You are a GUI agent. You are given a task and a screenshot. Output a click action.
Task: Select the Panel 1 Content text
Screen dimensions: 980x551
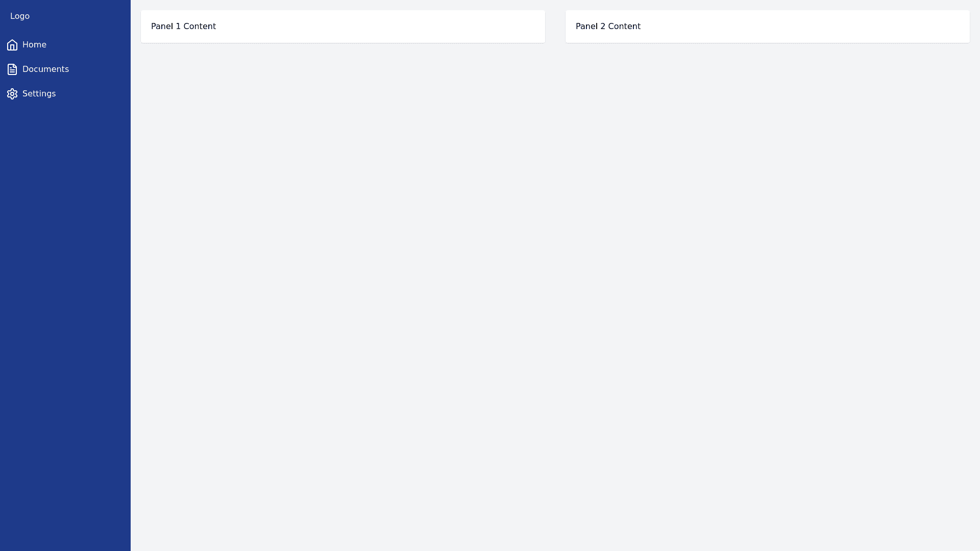pyautogui.click(x=183, y=27)
